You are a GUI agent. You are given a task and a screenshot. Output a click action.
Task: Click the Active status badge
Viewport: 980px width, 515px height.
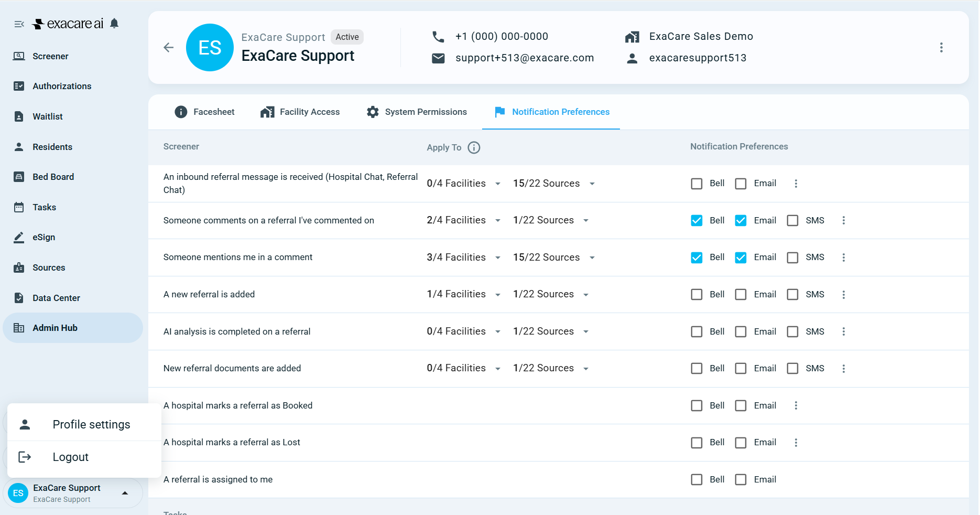[x=347, y=37]
